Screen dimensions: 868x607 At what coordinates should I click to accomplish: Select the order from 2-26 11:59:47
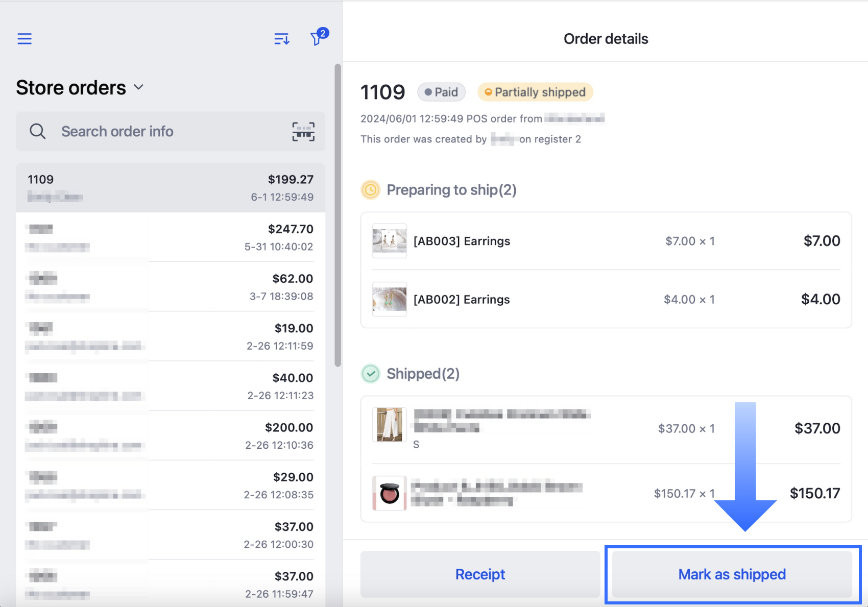coord(171,584)
